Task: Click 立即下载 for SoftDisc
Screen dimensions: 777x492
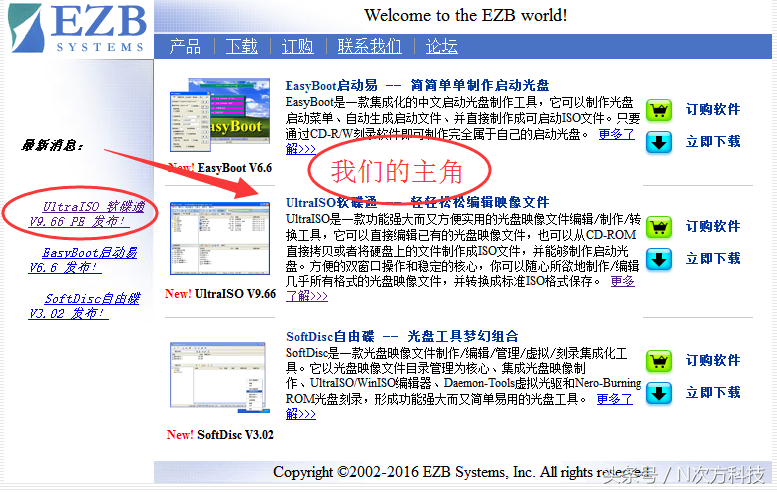Action: 713,393
